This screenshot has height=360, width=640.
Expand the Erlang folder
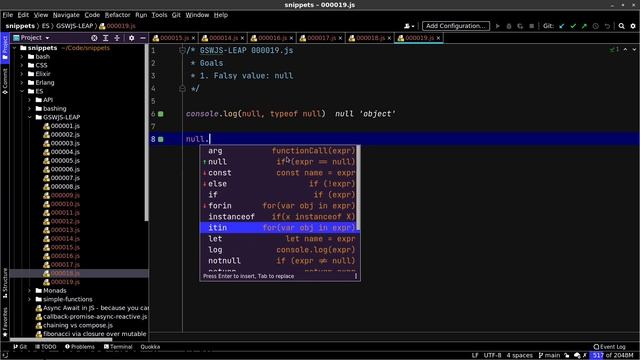22,82
